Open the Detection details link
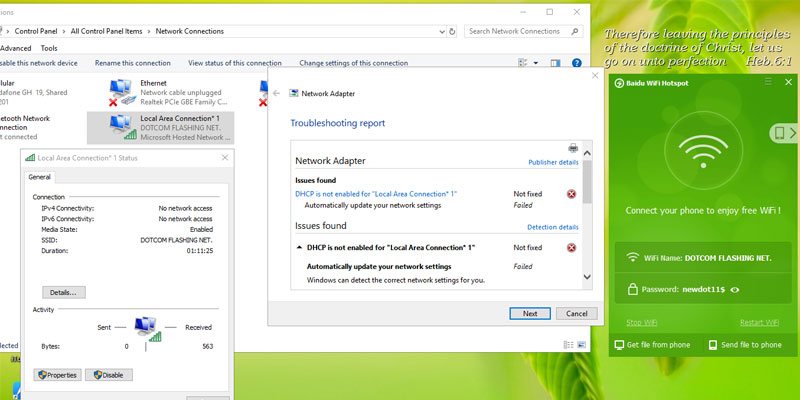Viewport: 800px width, 400px height. [x=553, y=227]
